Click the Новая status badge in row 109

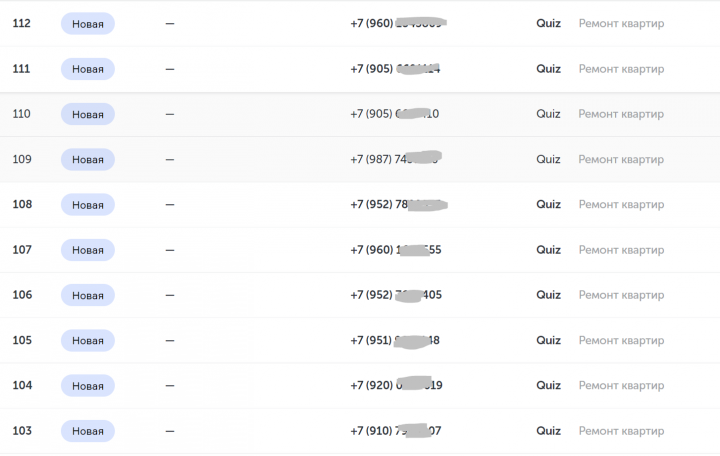(88, 160)
